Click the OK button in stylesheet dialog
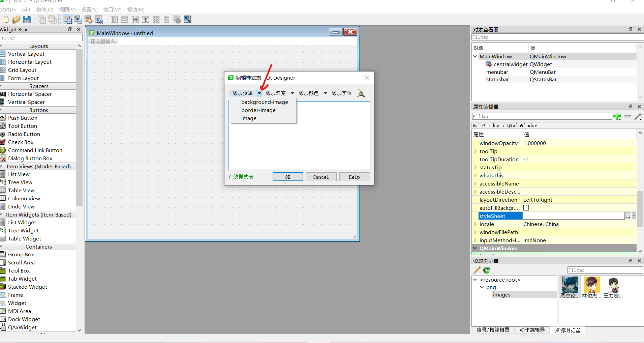The image size is (644, 343). [x=287, y=177]
